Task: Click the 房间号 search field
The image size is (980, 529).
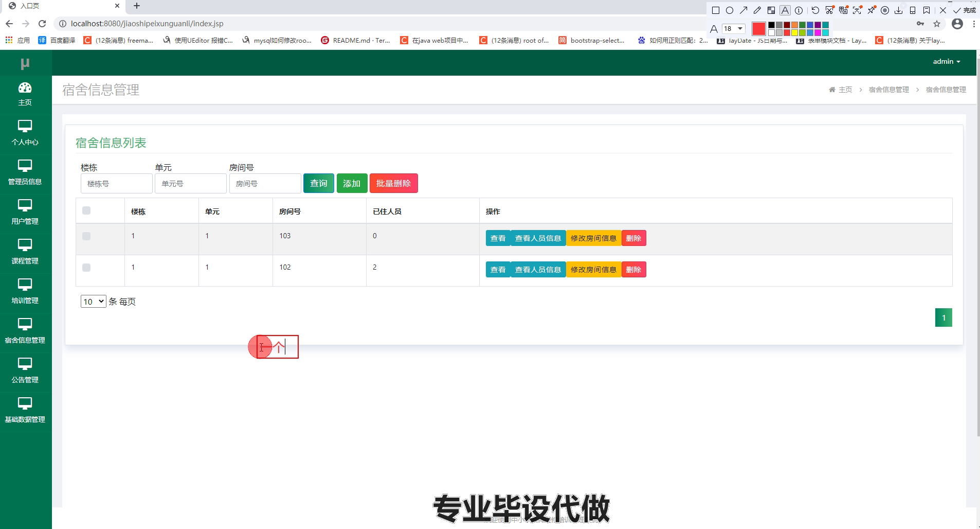Action: (x=265, y=184)
